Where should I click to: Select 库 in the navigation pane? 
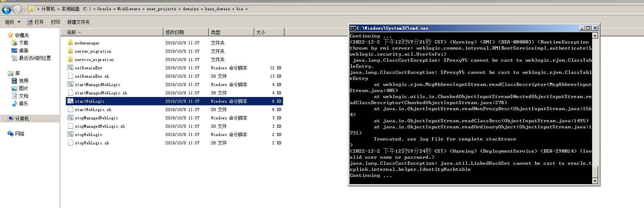(17, 73)
